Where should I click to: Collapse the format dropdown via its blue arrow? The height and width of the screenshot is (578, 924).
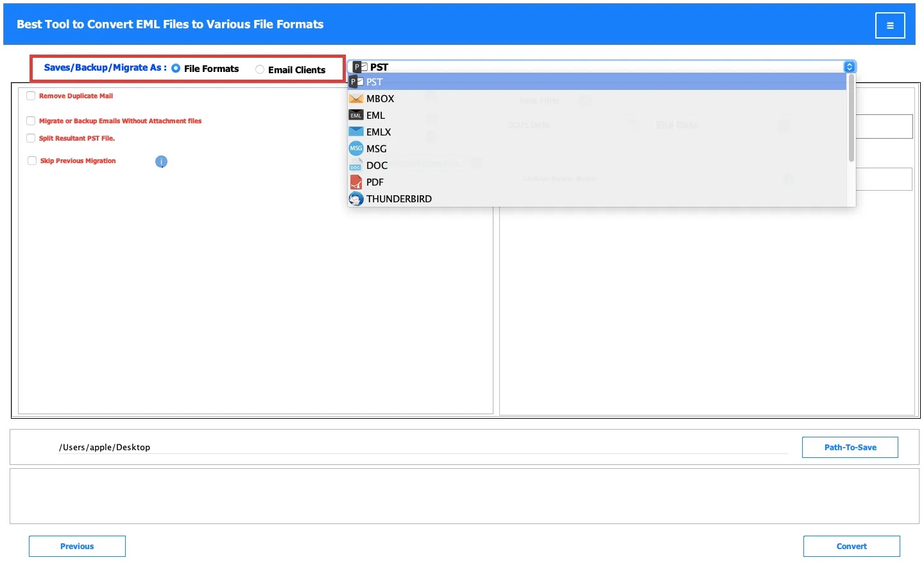[x=849, y=67]
